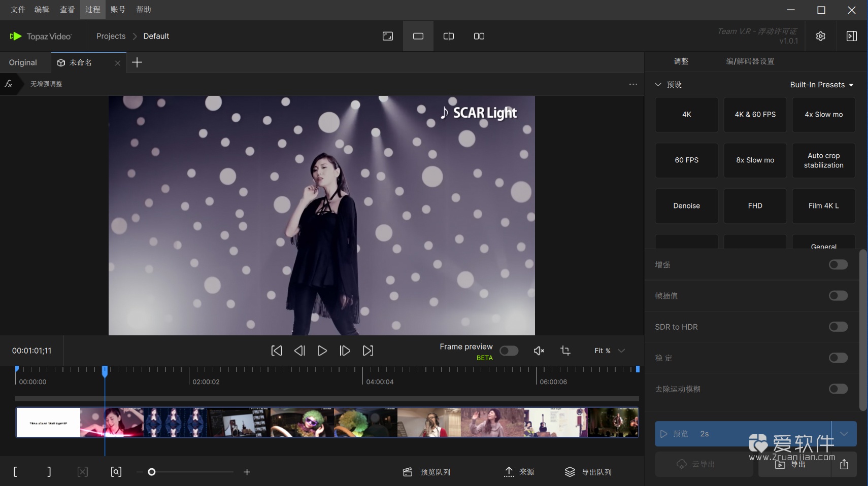Switch to side-by-side comparison view

(479, 36)
